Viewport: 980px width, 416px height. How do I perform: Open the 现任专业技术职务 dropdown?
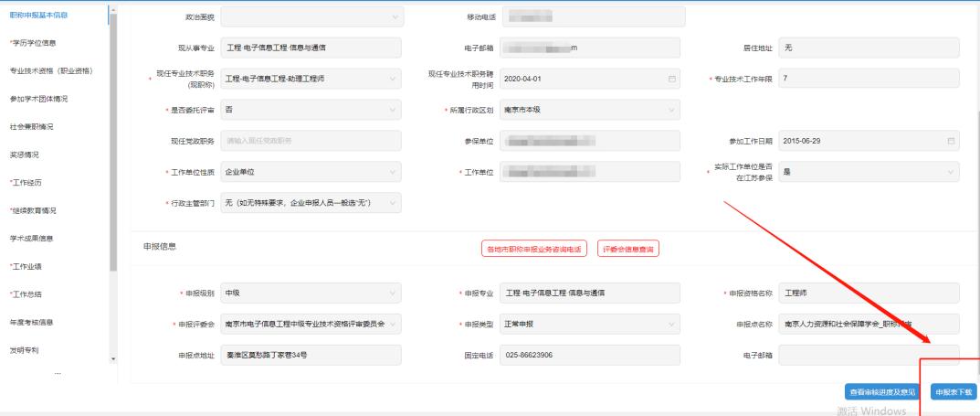point(311,79)
